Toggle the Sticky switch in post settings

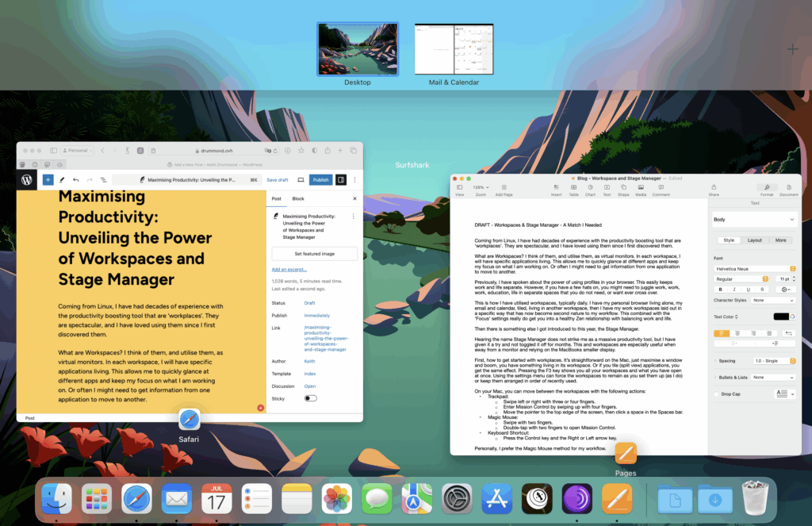click(311, 398)
